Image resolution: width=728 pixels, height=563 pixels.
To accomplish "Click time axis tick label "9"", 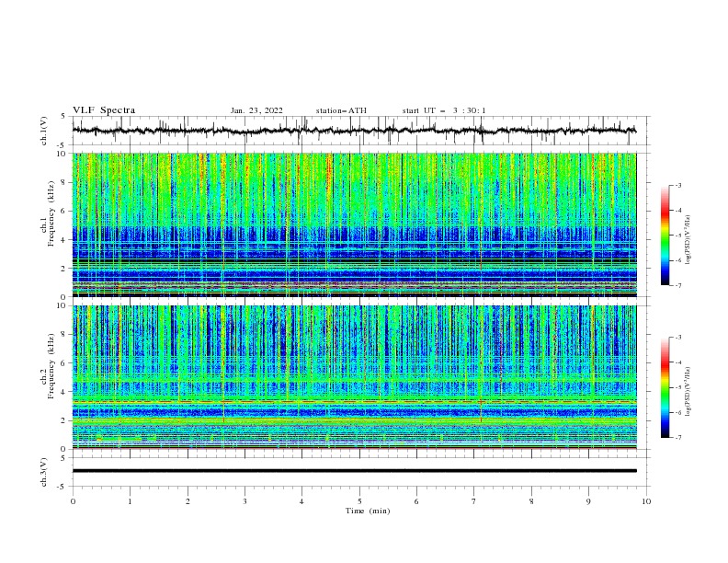I will 588,501.
